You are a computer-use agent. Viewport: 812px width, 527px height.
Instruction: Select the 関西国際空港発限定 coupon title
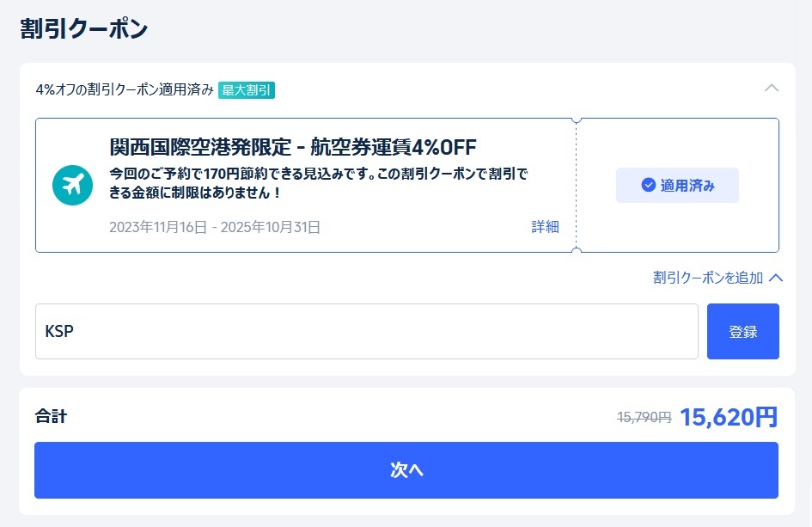[293, 146]
